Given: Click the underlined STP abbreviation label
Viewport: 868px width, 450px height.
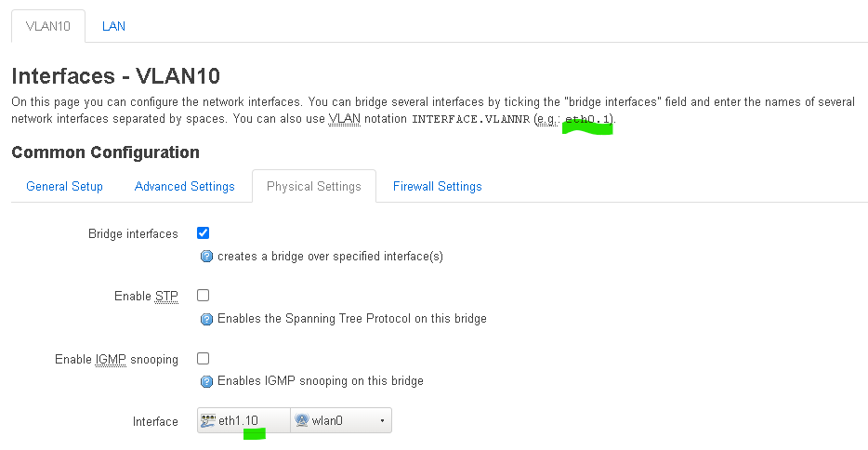Looking at the screenshot, I should 166,296.
